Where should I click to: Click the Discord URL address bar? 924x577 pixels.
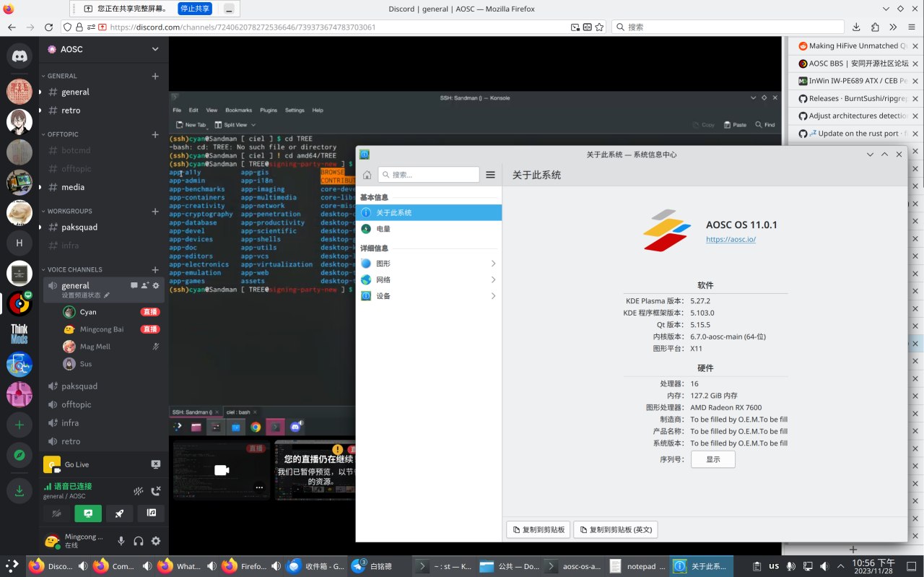[332, 27]
